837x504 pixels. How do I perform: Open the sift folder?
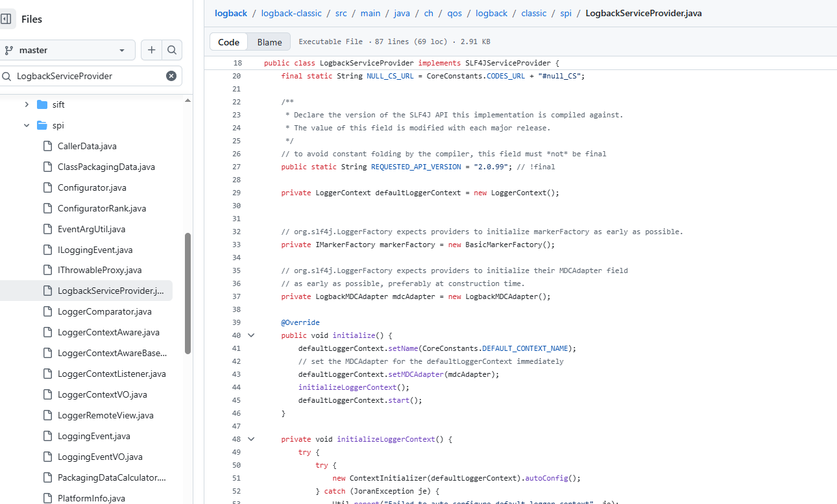point(58,104)
